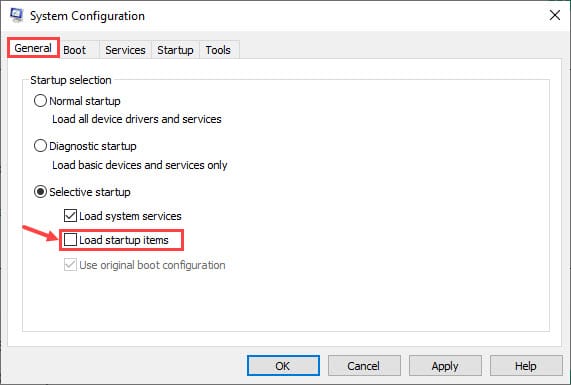Open Help for System Configuration

pos(526,366)
